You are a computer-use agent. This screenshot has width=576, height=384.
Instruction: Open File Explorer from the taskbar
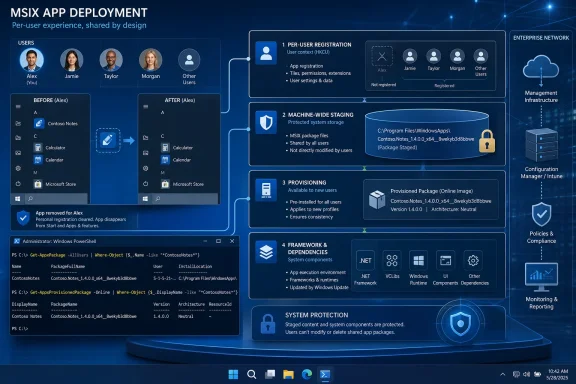(288, 374)
